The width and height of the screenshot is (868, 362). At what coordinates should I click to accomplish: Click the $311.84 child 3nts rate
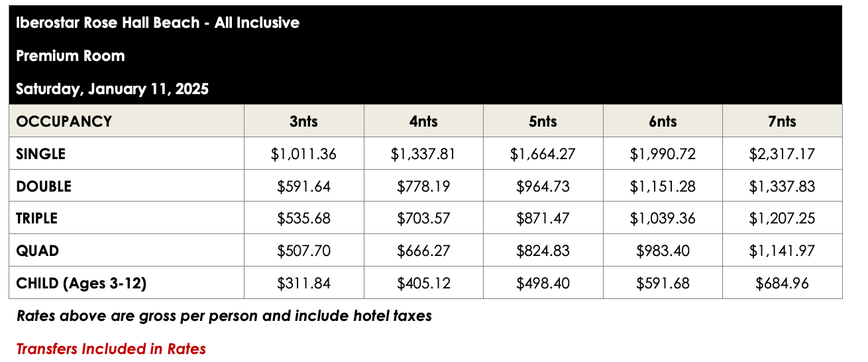[303, 283]
